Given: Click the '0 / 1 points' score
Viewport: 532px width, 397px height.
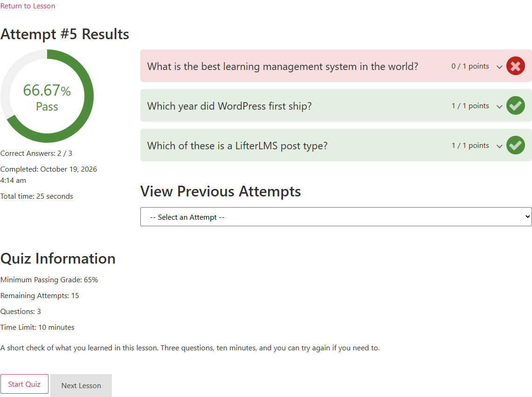Looking at the screenshot, I should 470,66.
